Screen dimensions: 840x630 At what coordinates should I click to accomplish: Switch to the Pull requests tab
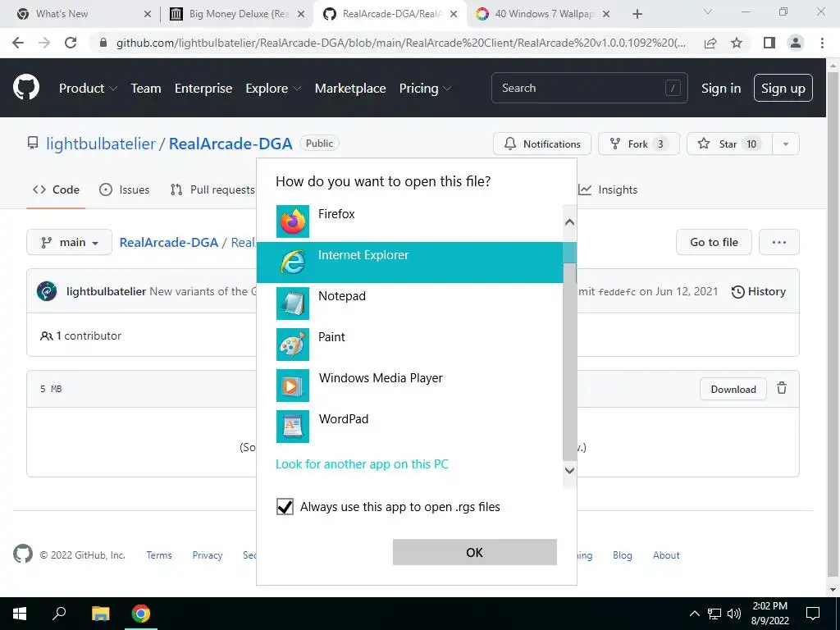coord(212,189)
